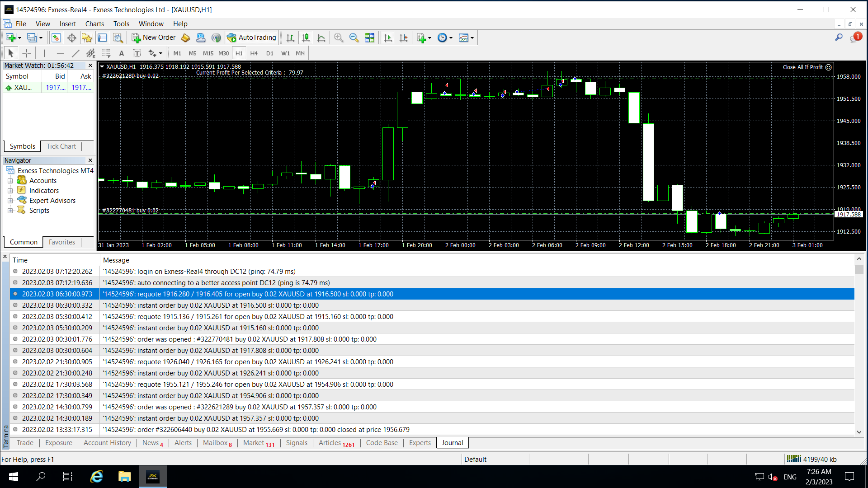This screenshot has height=488, width=868.
Task: Draw a trendline with the trendline tool
Action: (75, 53)
